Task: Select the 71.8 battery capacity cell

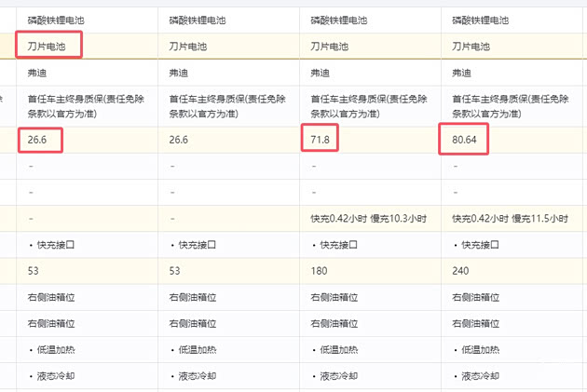Action: (321, 140)
